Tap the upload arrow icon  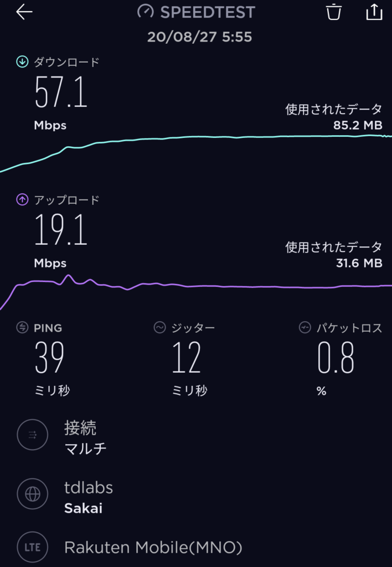(x=22, y=199)
